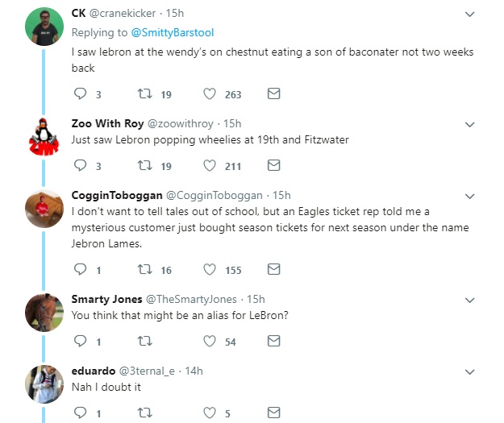This screenshot has width=504, height=423.
Task: Retweet CK's tweet about Lebron at Wendy's
Action: coord(144,94)
